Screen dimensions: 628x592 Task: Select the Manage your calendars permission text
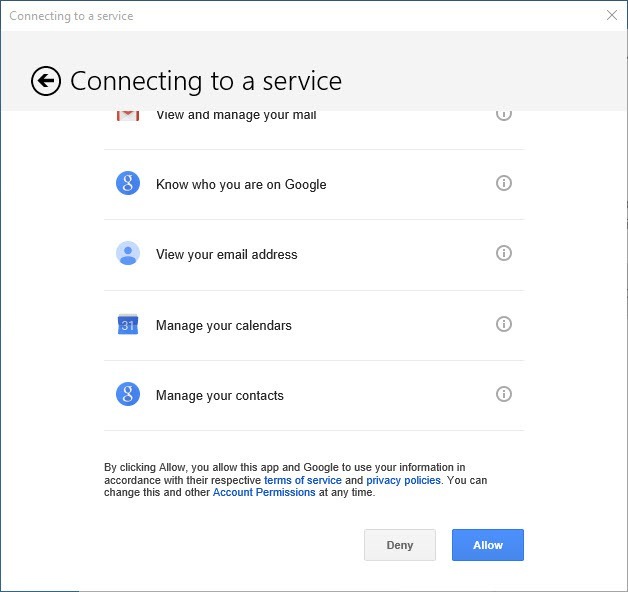coord(223,325)
